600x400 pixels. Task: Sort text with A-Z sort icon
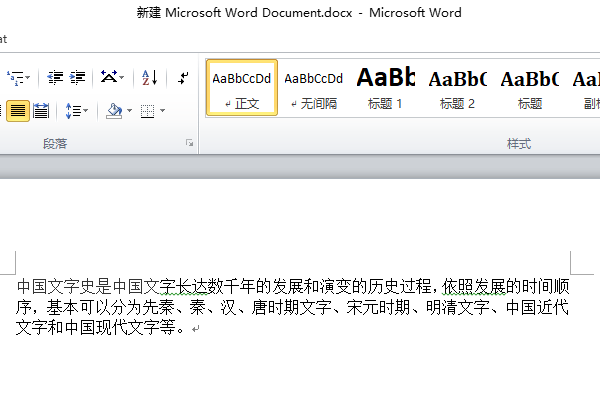click(x=150, y=78)
